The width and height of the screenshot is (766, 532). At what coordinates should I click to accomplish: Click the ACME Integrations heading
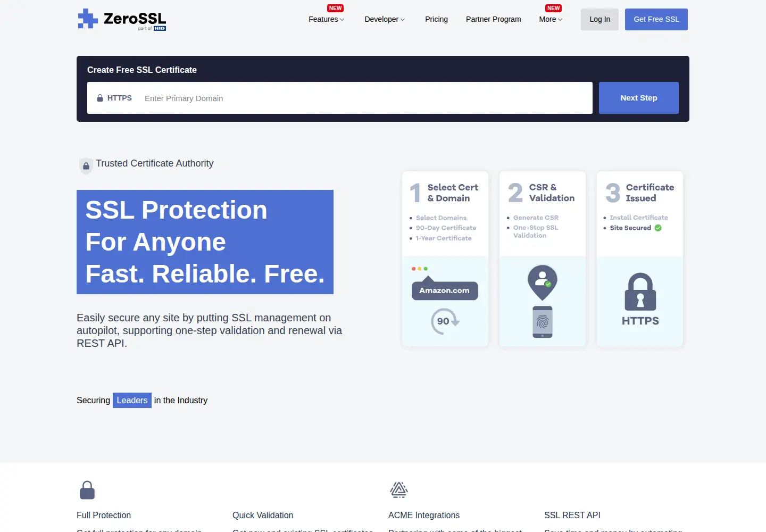pyautogui.click(x=424, y=515)
